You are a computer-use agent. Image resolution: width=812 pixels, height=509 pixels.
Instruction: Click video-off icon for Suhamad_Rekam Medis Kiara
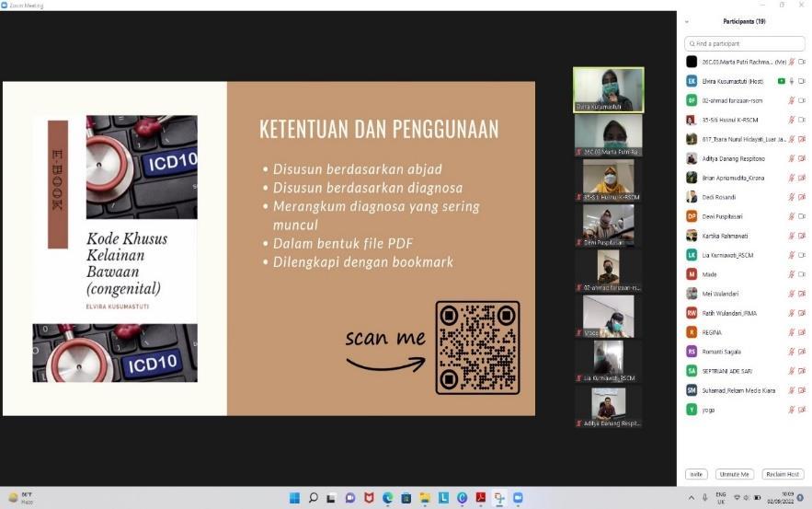coord(802,390)
